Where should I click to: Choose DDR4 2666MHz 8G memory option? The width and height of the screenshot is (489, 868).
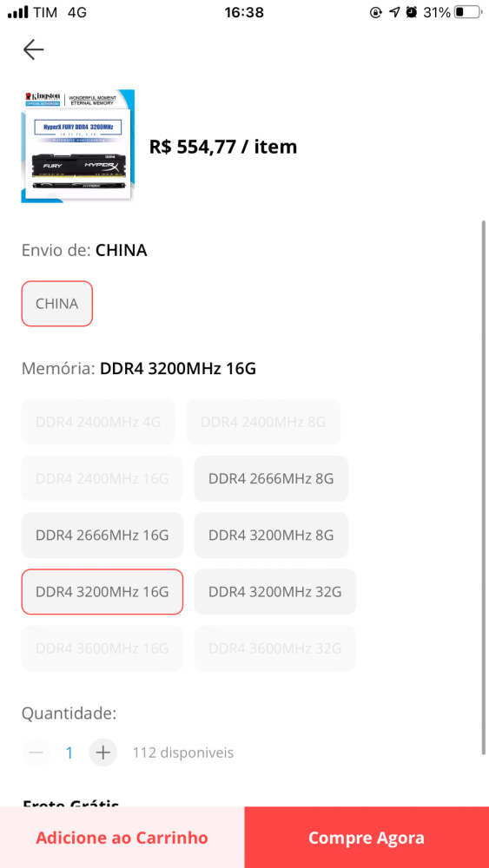coord(271,478)
